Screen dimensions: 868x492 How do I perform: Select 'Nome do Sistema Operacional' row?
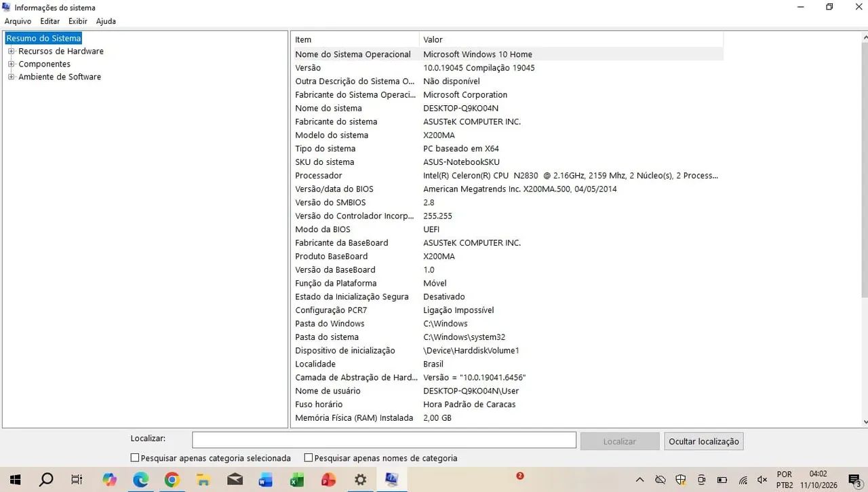(507, 54)
